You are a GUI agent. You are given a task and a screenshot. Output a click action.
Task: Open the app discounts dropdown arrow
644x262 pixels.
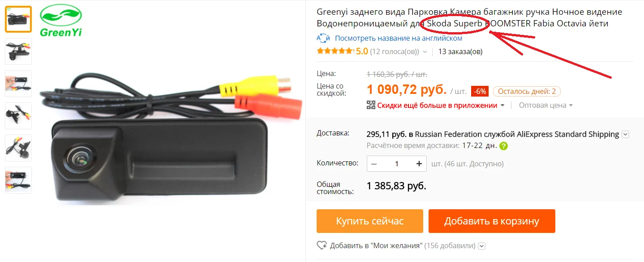pos(502,106)
